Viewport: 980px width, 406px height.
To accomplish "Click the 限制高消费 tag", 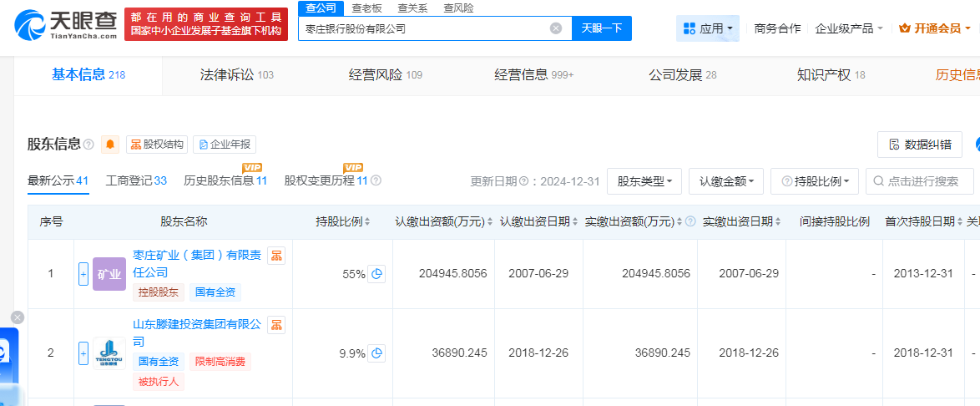I will (x=220, y=362).
